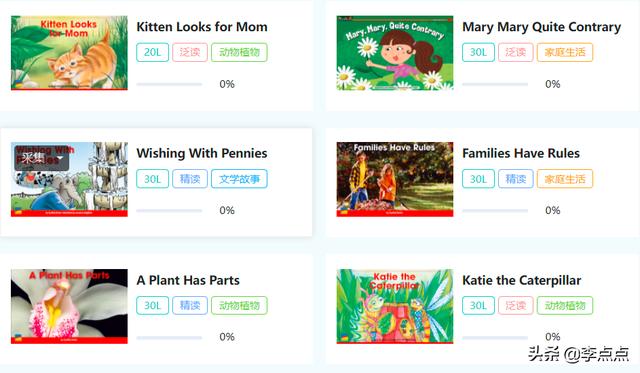Click the progress bar for Kitten Looks for Mom
Screen dimensions: 640x373
click(169, 84)
